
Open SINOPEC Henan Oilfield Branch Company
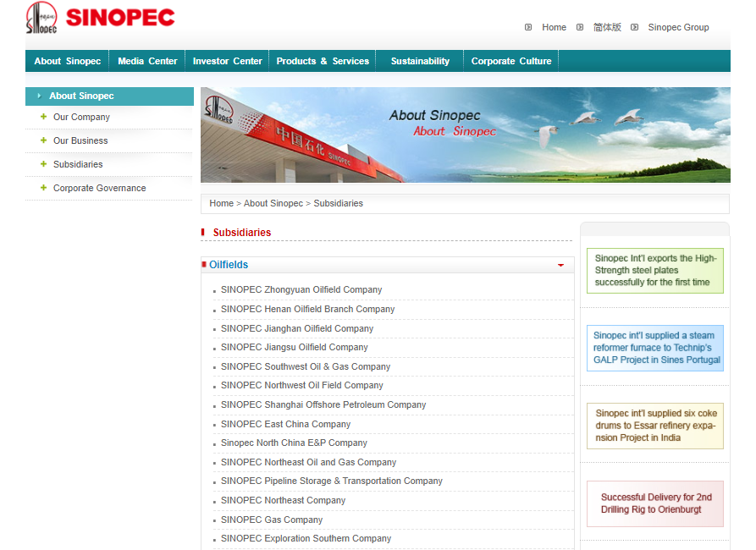click(307, 309)
